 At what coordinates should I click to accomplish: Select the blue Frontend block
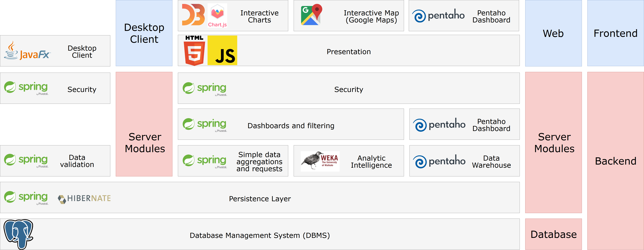tap(615, 33)
